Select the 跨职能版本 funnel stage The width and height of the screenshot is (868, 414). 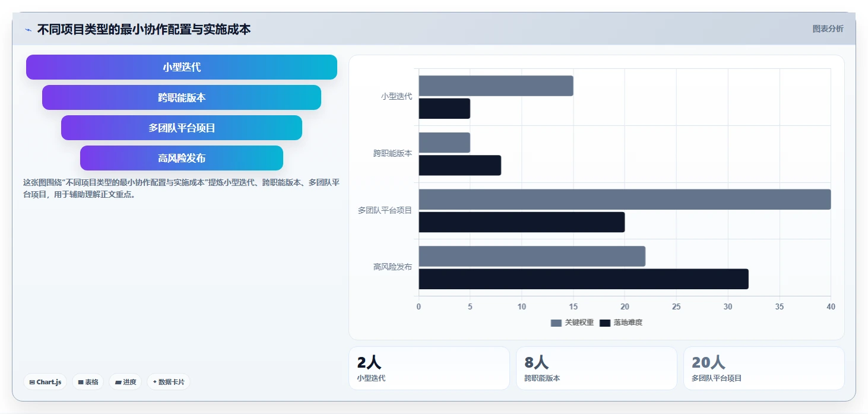(x=182, y=97)
